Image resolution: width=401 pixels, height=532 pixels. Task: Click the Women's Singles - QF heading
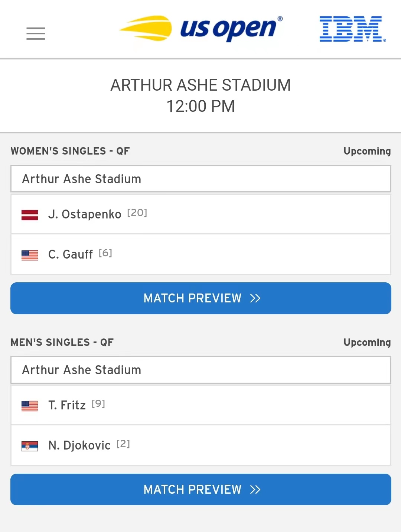tap(70, 151)
